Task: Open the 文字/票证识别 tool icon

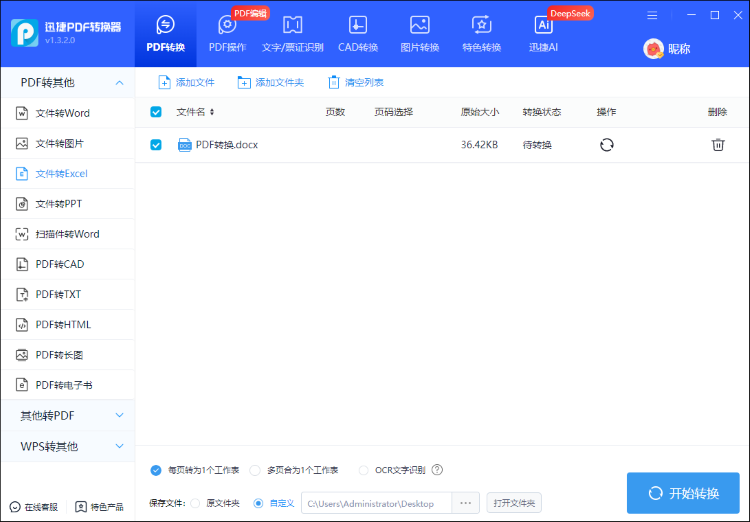Action: 292,26
